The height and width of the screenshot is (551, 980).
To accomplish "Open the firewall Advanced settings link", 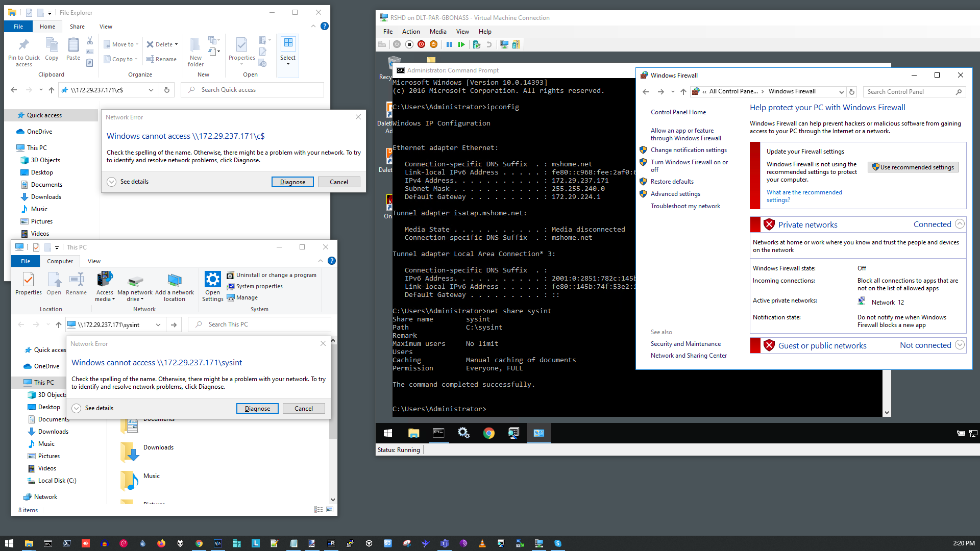I will pyautogui.click(x=675, y=194).
